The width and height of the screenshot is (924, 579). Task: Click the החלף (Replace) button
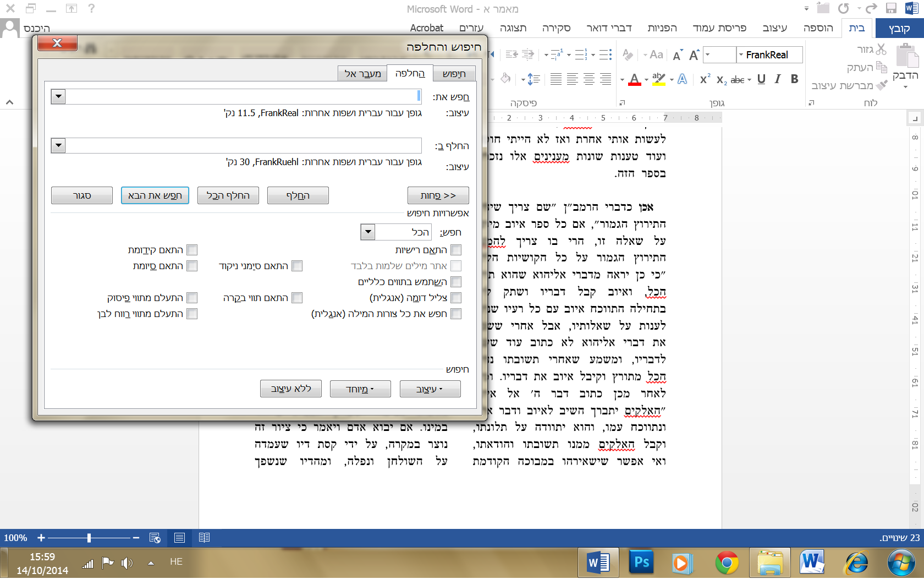[x=298, y=195]
